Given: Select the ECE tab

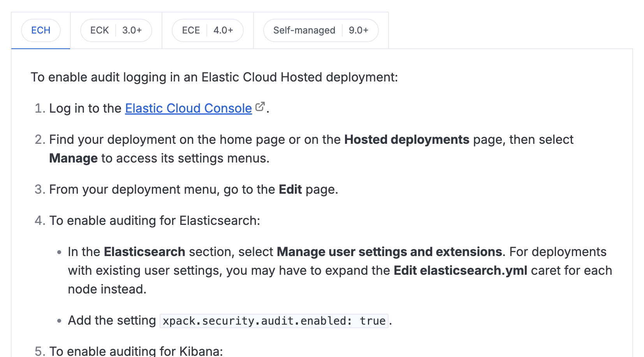Looking at the screenshot, I should pos(191,30).
